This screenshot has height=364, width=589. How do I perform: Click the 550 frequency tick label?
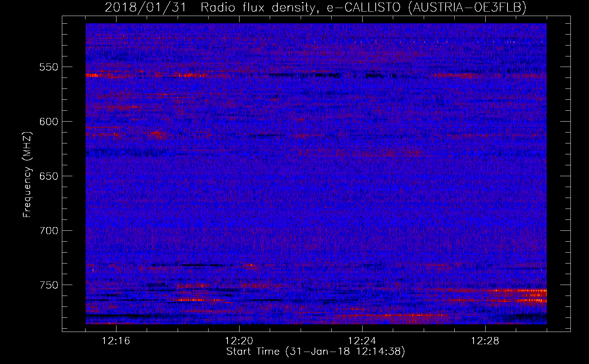pos(49,67)
